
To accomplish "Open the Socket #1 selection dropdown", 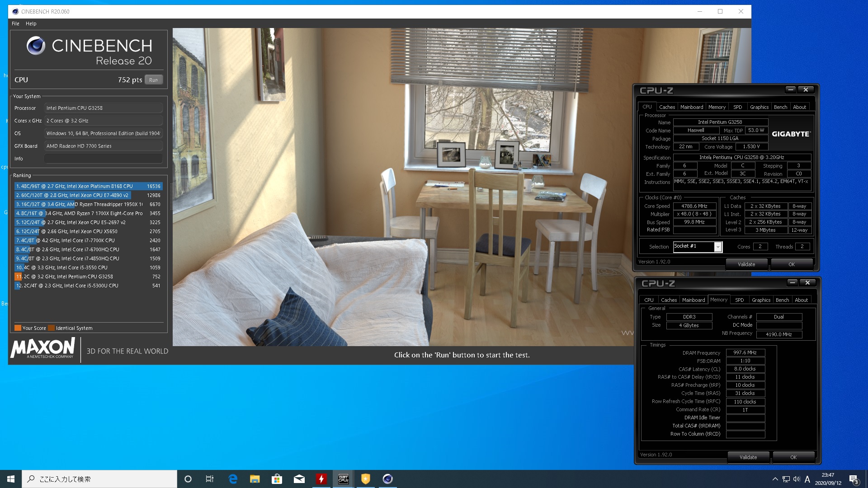I will point(718,247).
